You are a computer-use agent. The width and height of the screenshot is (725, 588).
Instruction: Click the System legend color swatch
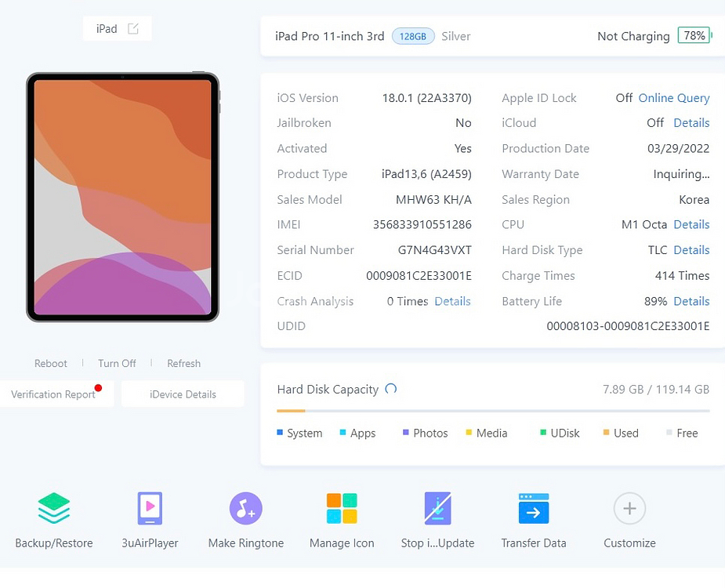point(280,433)
